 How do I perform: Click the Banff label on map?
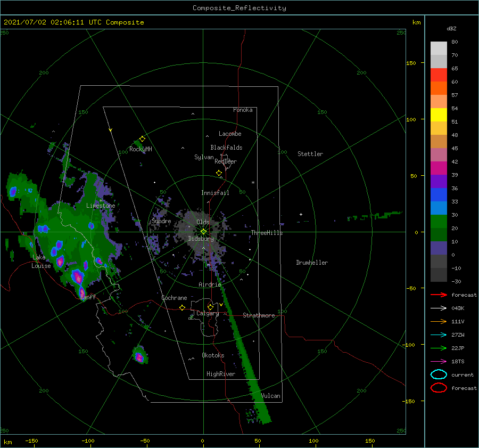point(88,297)
